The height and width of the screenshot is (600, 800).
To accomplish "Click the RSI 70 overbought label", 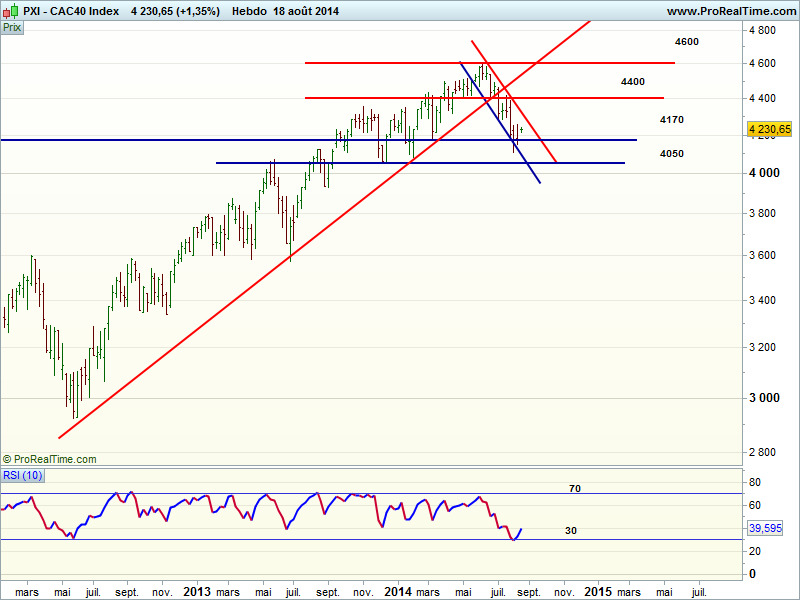I will tap(575, 489).
